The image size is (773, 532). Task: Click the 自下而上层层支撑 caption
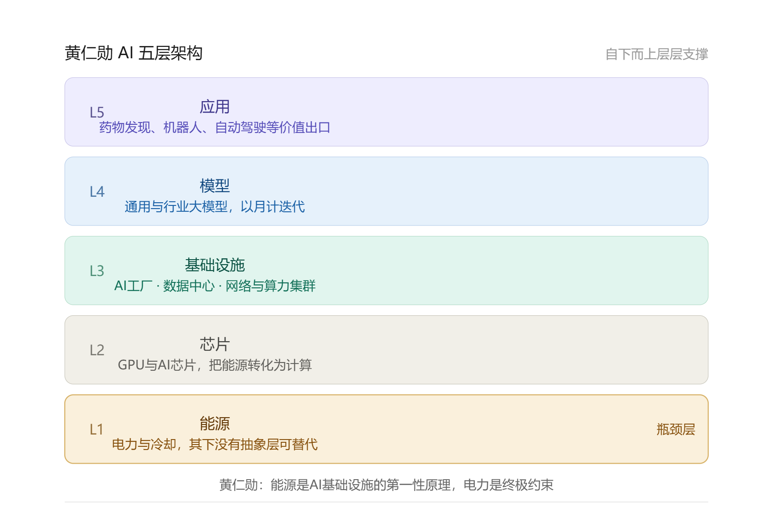(657, 54)
